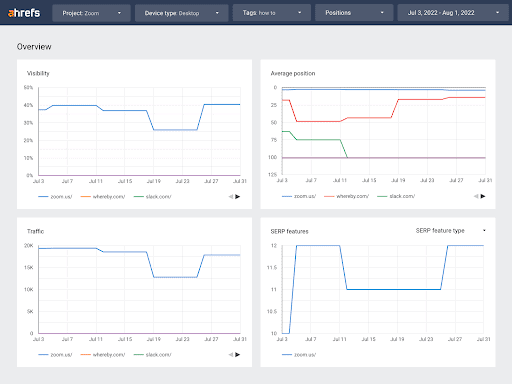Open the Positions dropdown

coord(354,13)
